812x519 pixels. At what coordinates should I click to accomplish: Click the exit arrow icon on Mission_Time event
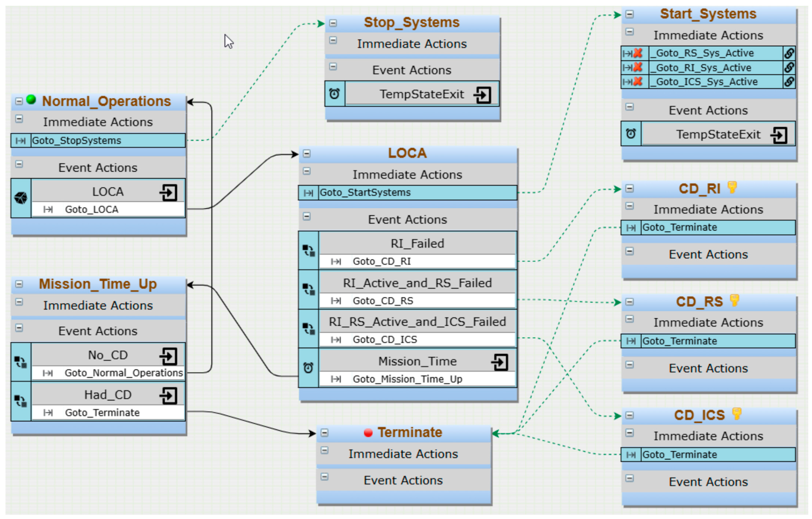pyautogui.click(x=500, y=362)
